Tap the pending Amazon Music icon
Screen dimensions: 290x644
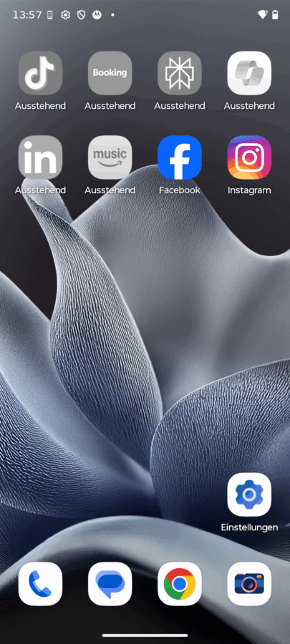pyautogui.click(x=110, y=157)
